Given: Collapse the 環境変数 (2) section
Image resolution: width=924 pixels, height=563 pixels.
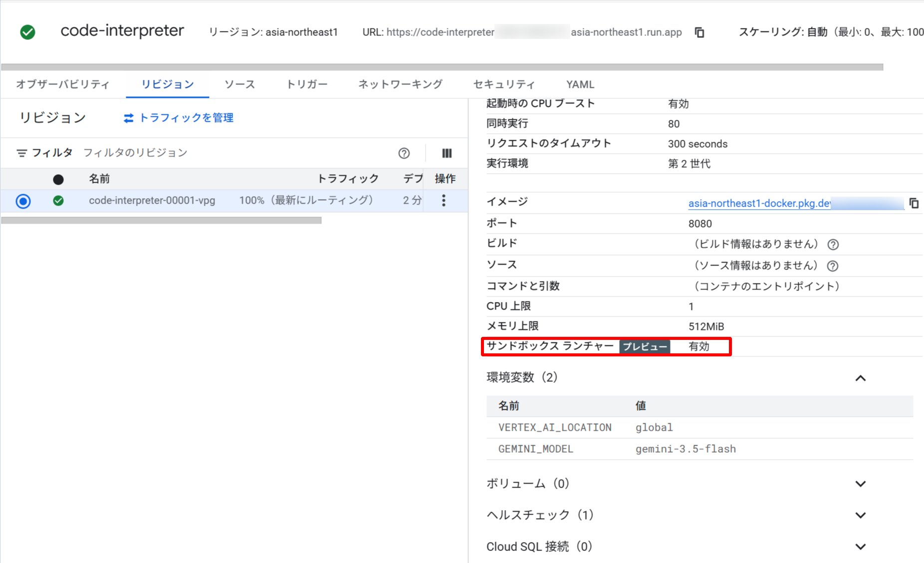Looking at the screenshot, I should [861, 378].
